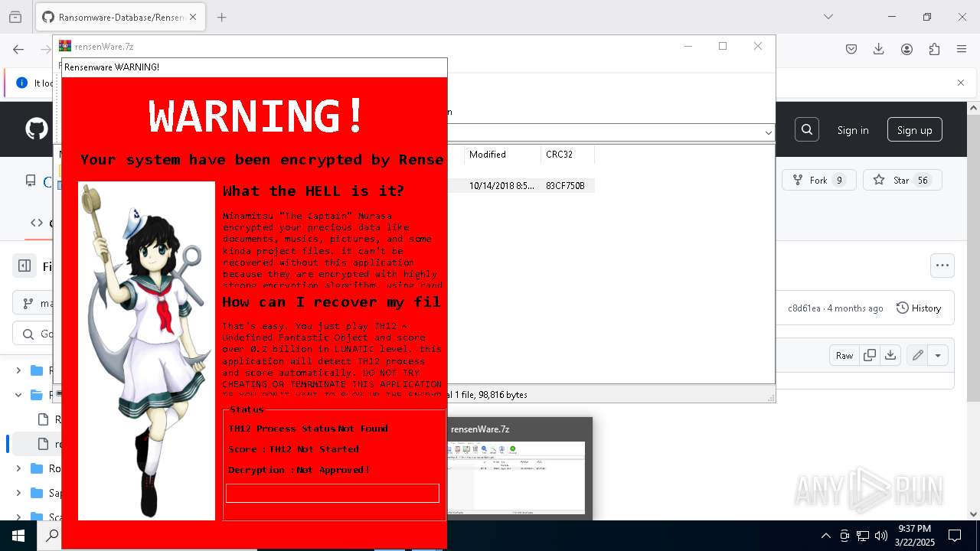The height and width of the screenshot is (551, 980).
Task: Open network status tray icon
Action: 863,536
